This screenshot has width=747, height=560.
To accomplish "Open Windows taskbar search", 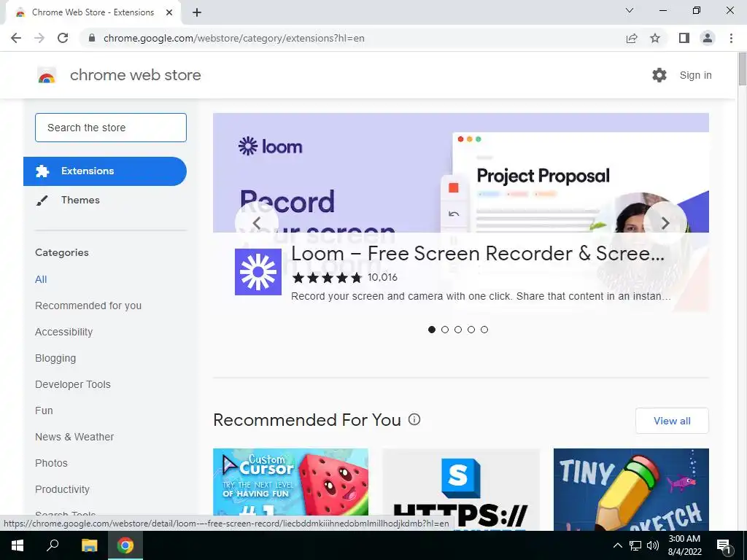I will pyautogui.click(x=53, y=545).
